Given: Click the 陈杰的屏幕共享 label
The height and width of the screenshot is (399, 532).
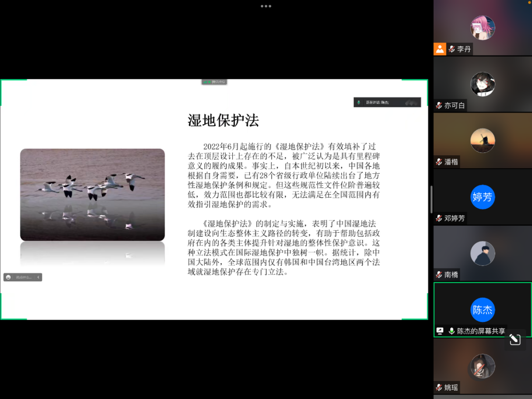Looking at the screenshot, I should (481, 331).
